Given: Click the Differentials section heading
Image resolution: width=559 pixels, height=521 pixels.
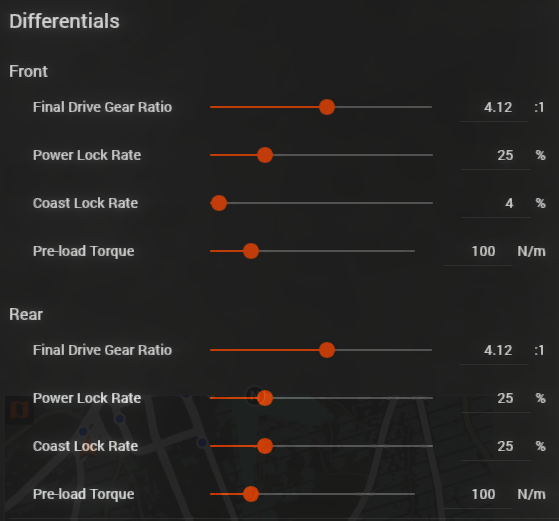Looking at the screenshot, I should click(64, 21).
